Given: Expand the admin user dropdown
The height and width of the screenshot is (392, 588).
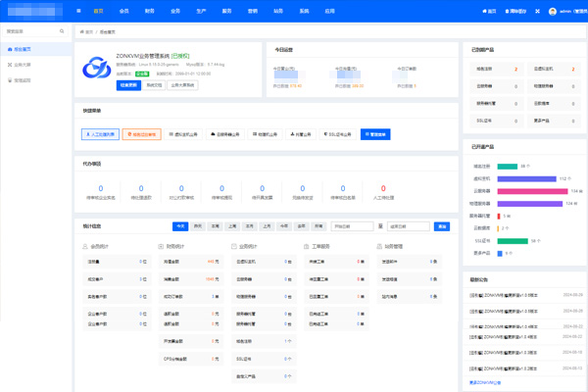Looking at the screenshot, I should click(x=569, y=11).
